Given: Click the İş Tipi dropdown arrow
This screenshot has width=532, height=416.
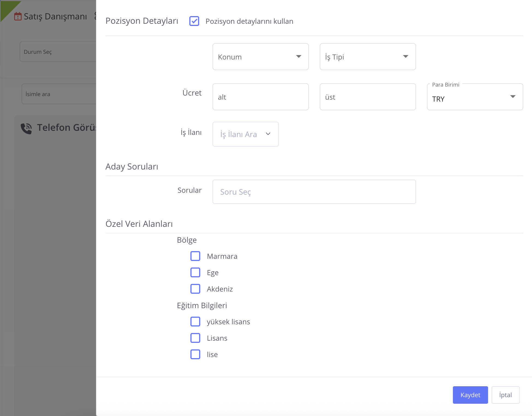Looking at the screenshot, I should pyautogui.click(x=405, y=57).
